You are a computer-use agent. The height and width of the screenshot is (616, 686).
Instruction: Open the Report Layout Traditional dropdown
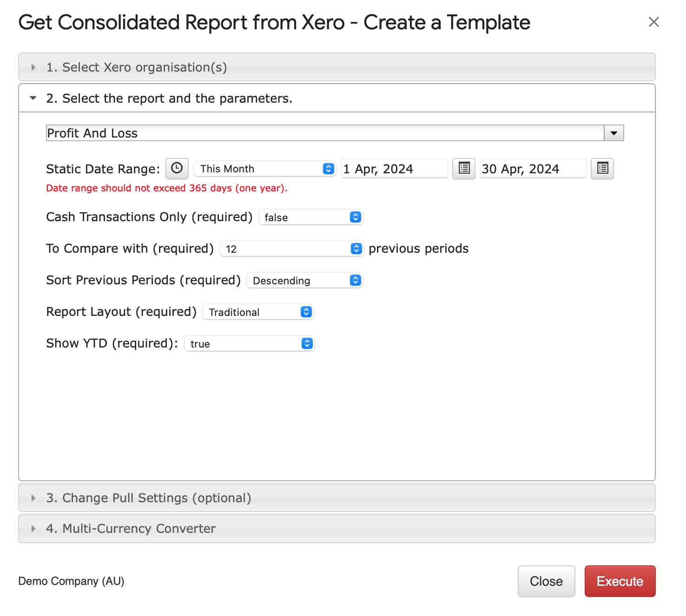point(258,312)
